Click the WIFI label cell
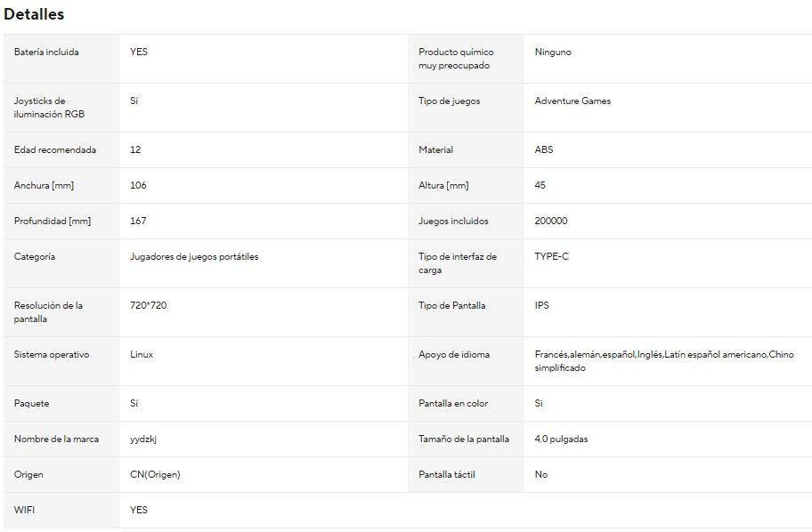The height and width of the screenshot is (532, 812). 25,510
